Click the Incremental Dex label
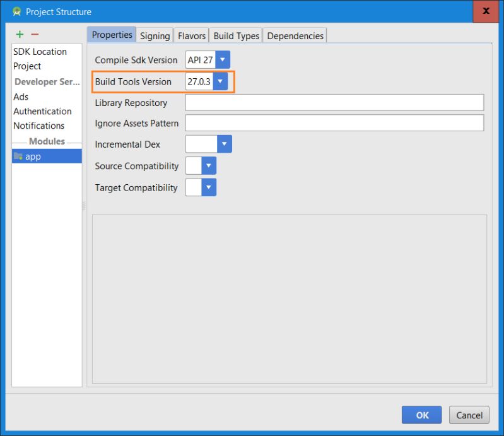This screenshot has height=436, width=504. pyautogui.click(x=127, y=144)
